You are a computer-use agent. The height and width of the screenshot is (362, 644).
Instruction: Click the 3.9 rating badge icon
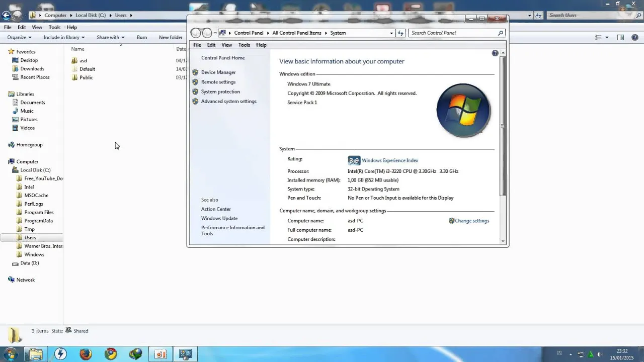[354, 160]
